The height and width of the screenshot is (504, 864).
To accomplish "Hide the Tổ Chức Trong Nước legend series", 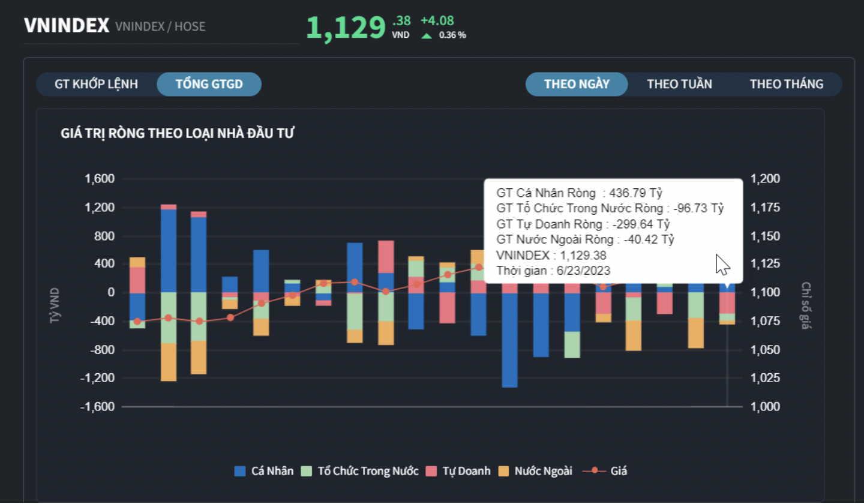I will tap(360, 471).
